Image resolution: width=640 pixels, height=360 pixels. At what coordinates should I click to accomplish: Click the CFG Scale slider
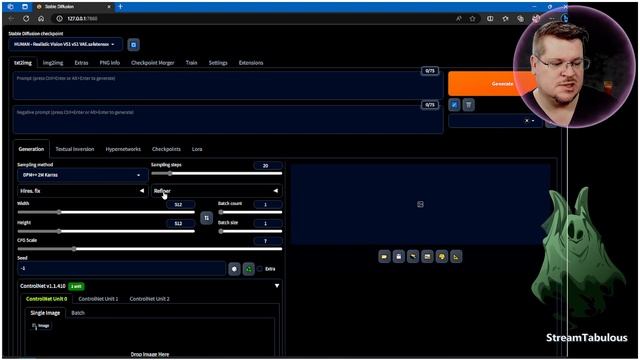[150, 249]
